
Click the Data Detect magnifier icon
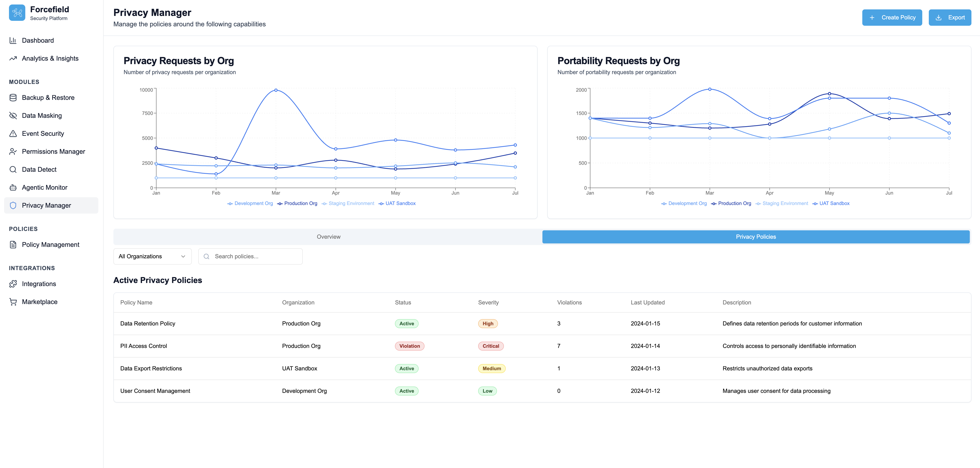pyautogui.click(x=13, y=169)
